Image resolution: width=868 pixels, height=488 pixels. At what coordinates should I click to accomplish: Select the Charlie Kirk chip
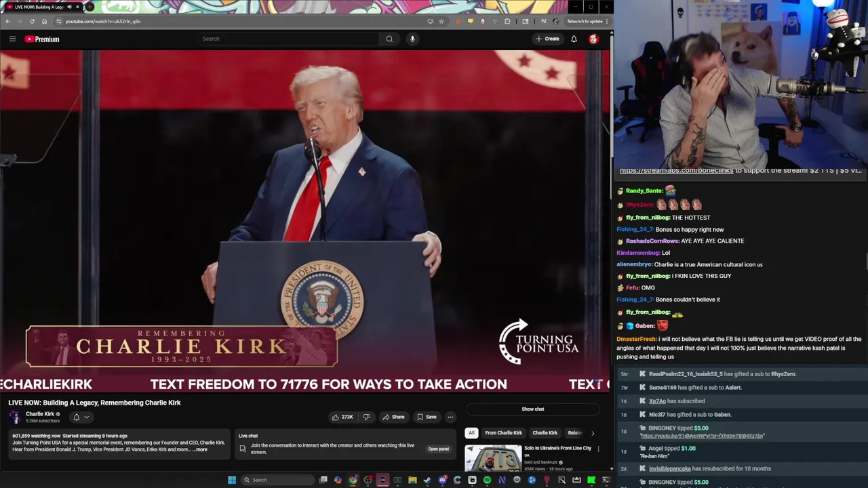coord(545,432)
